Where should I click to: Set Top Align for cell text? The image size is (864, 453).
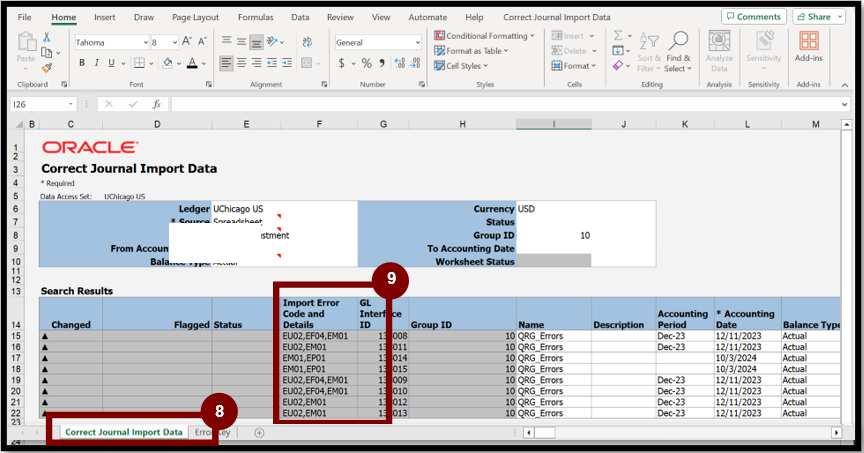[x=226, y=41]
